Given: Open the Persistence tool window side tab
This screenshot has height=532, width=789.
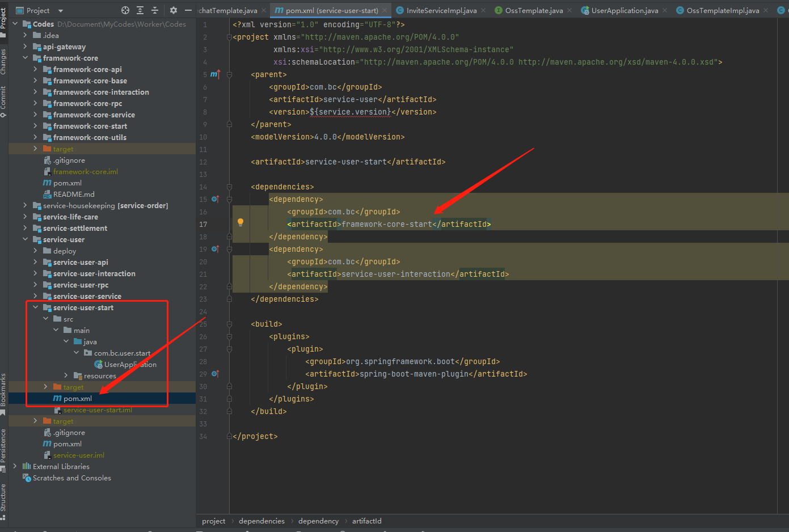Looking at the screenshot, I should pyautogui.click(x=3, y=450).
